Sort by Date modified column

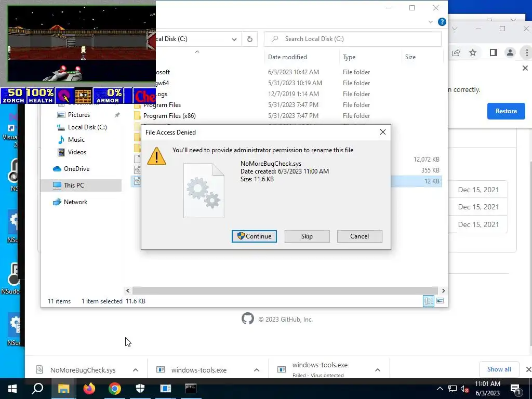[287, 57]
